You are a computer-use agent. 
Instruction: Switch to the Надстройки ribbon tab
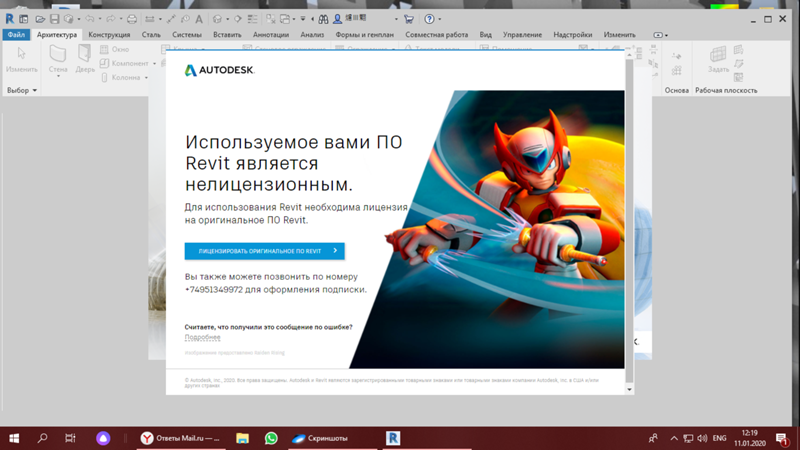tap(572, 35)
